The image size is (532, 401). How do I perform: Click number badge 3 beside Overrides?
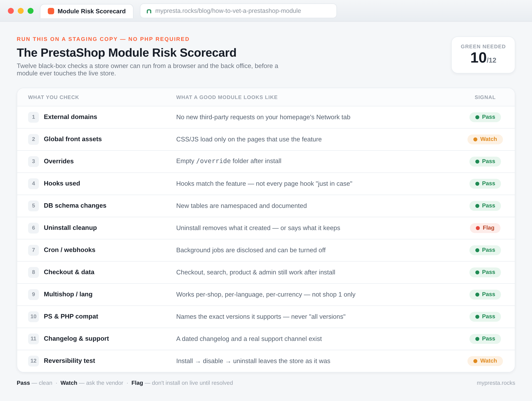coord(33,161)
